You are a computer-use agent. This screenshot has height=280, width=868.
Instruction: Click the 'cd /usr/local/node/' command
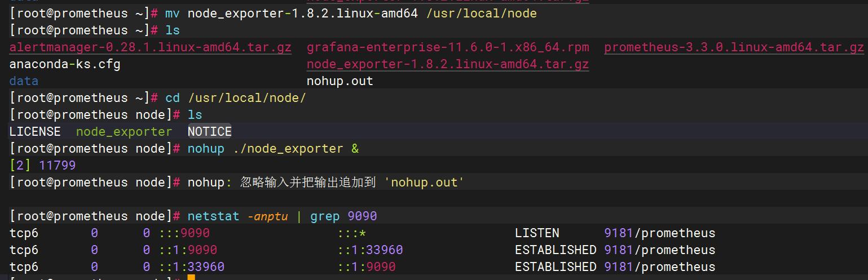coord(236,98)
